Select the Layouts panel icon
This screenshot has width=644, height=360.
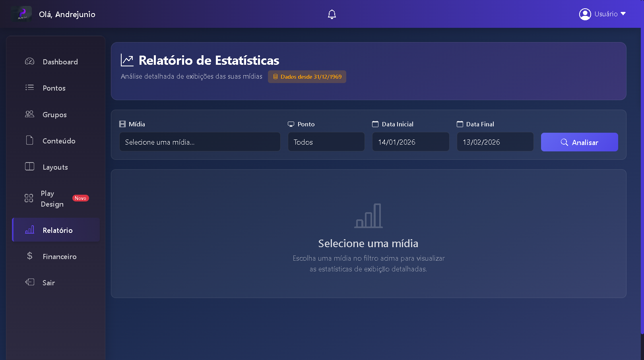pos(29,167)
